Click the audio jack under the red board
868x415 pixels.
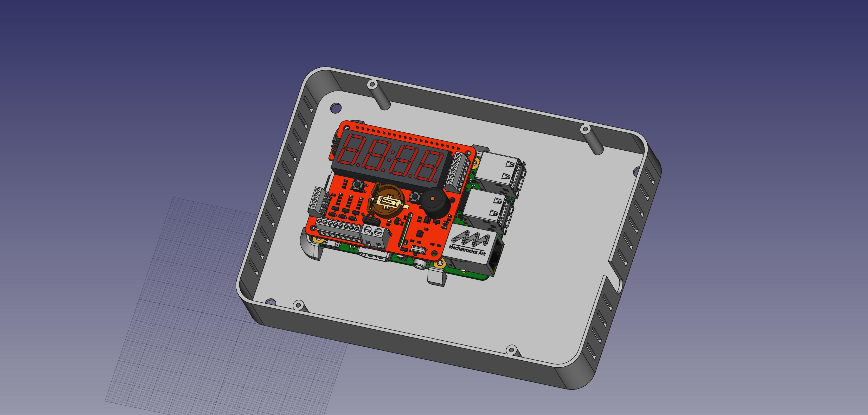coord(420,264)
